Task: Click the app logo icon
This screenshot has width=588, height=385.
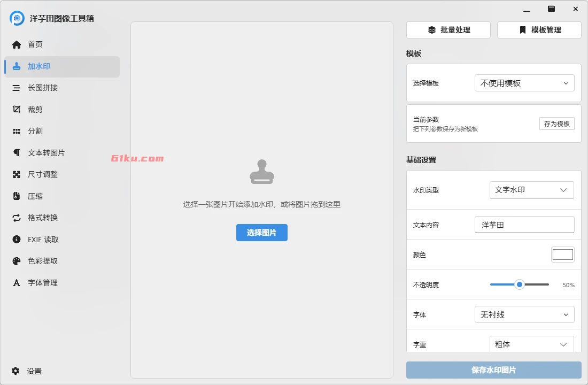Action: click(17, 18)
